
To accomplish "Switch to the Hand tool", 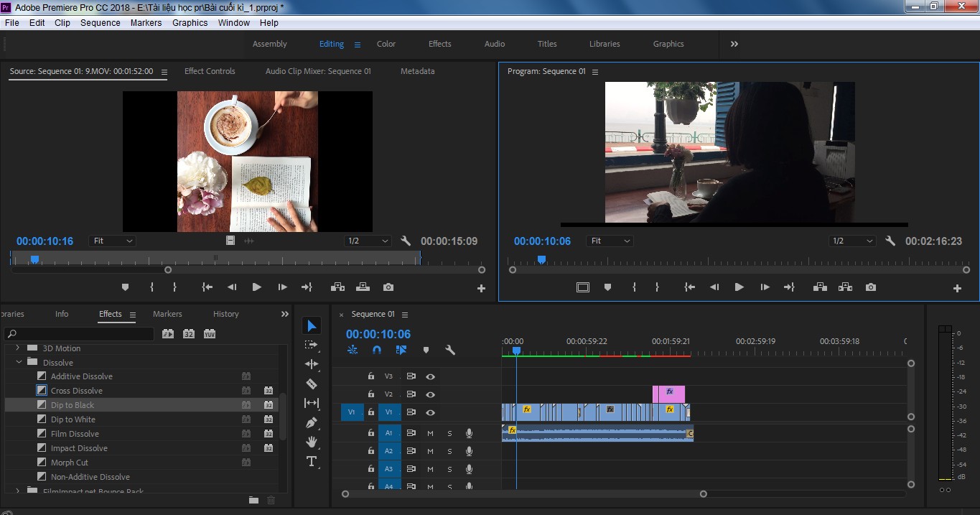I will coord(312,442).
